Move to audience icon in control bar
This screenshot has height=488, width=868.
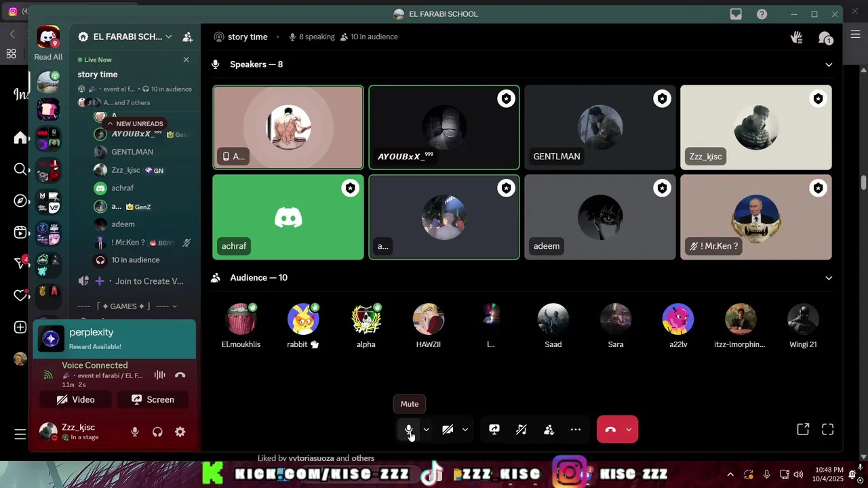coord(549,430)
